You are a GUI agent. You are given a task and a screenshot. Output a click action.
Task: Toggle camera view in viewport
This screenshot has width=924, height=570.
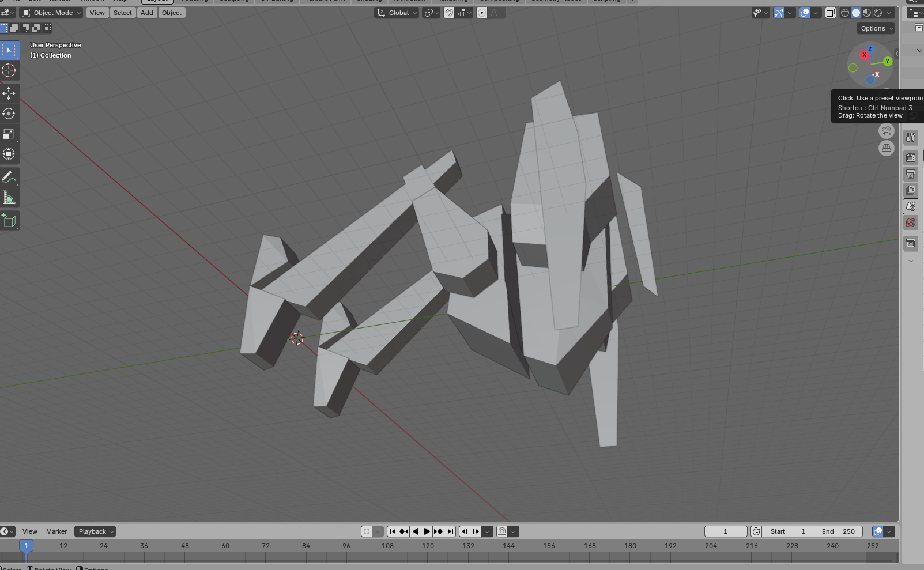pos(887,131)
